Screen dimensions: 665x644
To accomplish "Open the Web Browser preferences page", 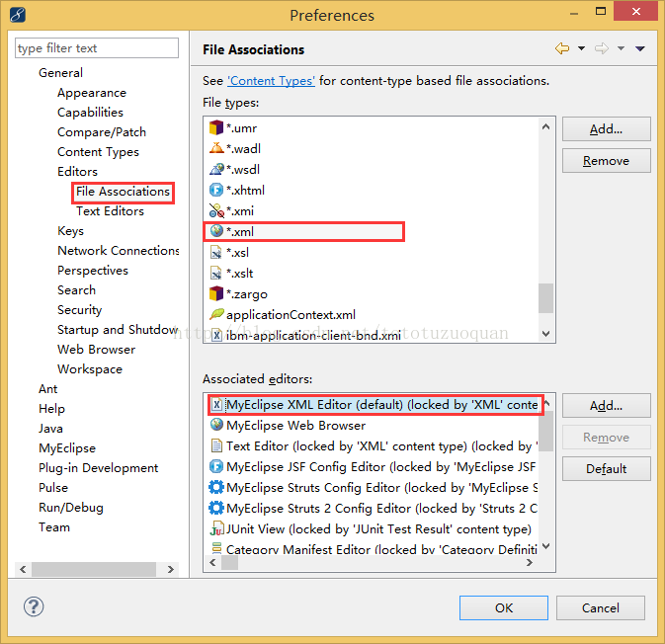I will 97,350.
